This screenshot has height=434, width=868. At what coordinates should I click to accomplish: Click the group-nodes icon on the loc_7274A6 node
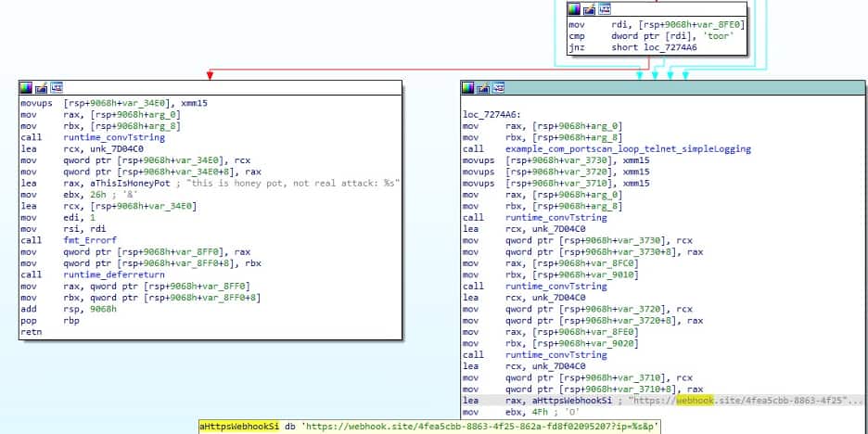point(499,87)
